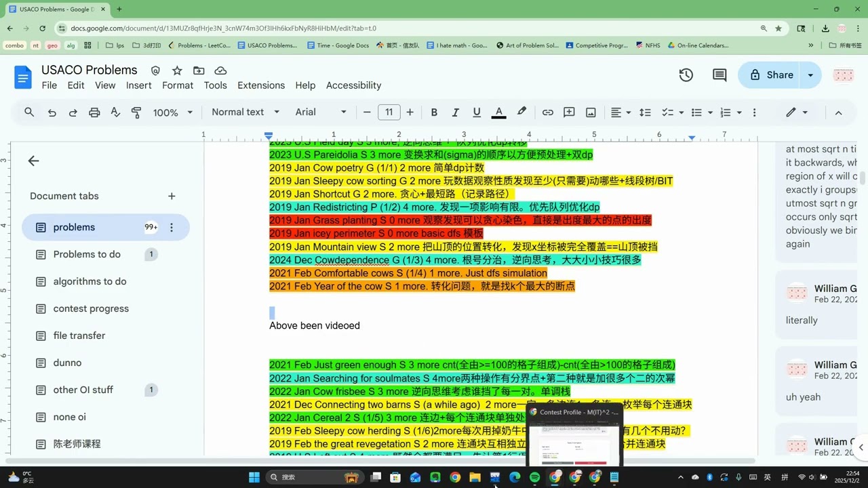
Task: Open the File menu
Action: point(50,85)
